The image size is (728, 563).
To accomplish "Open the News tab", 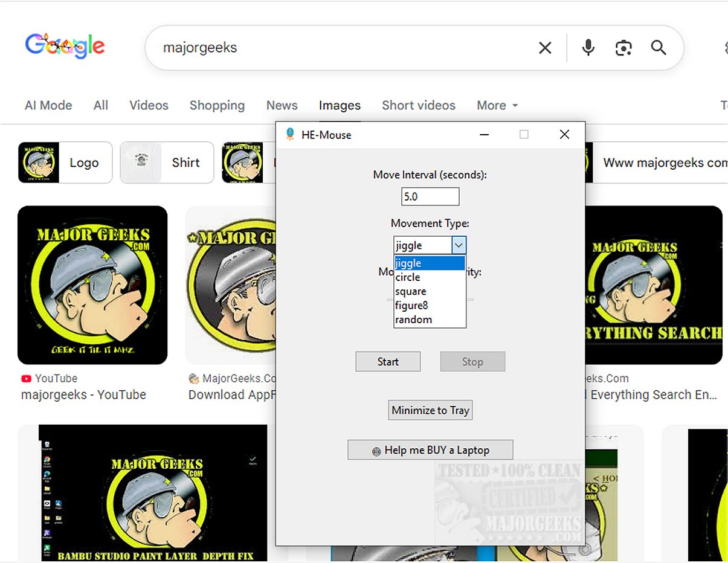I will (x=282, y=105).
